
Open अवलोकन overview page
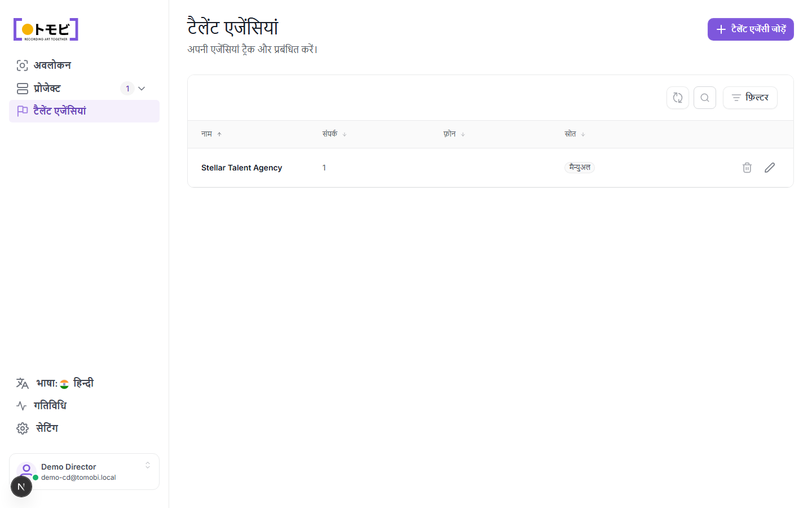pos(84,65)
